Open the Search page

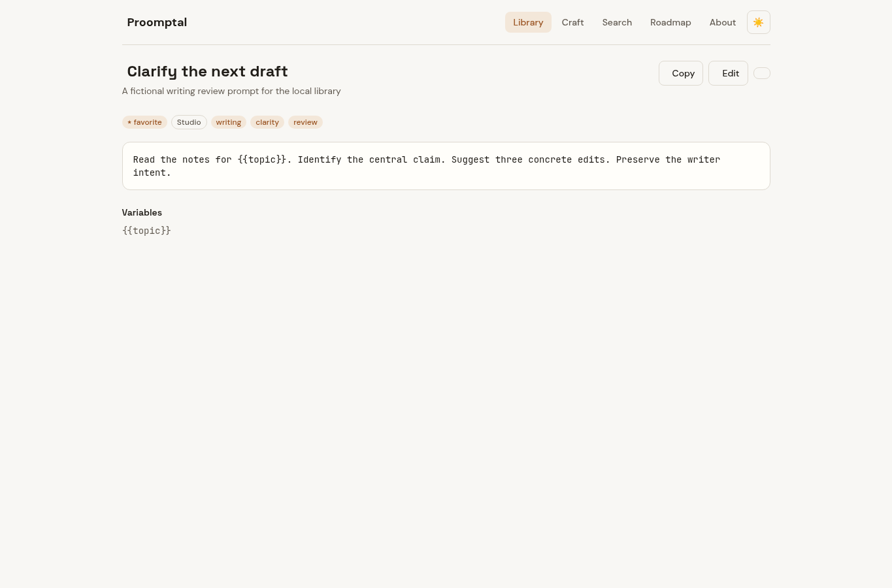pos(617,22)
